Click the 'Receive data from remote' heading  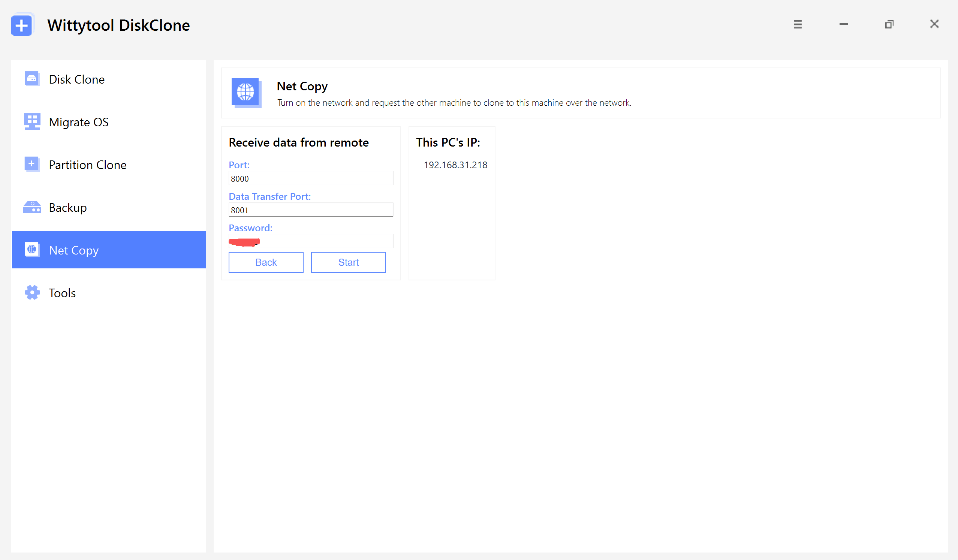(299, 142)
